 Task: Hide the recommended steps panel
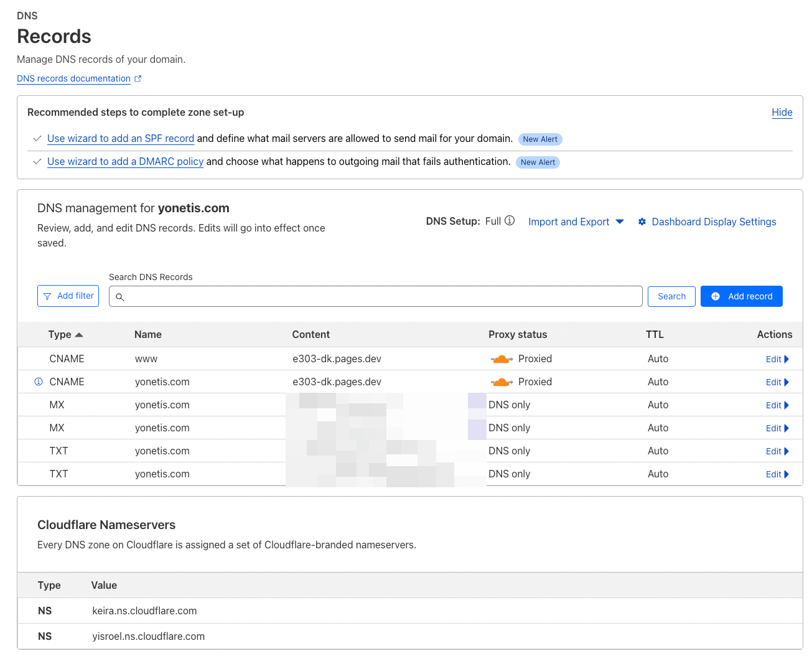(x=782, y=112)
